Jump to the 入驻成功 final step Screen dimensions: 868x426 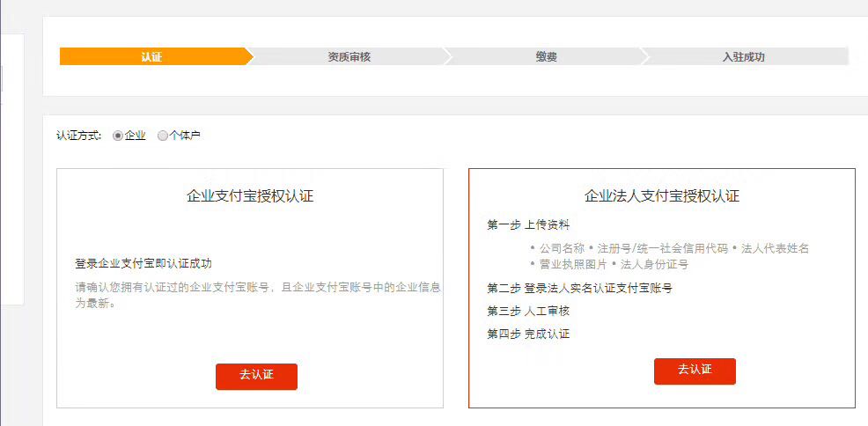pyautogui.click(x=744, y=56)
